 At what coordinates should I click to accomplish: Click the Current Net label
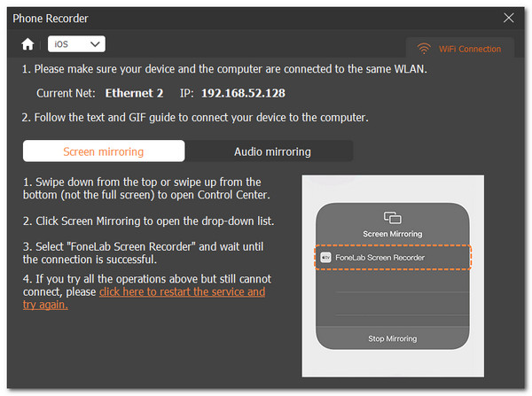click(66, 93)
